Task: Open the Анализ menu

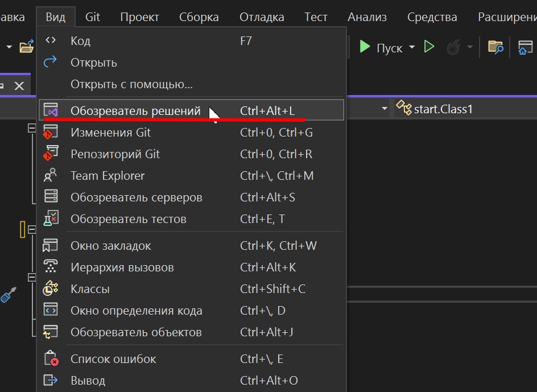Action: coord(367,17)
